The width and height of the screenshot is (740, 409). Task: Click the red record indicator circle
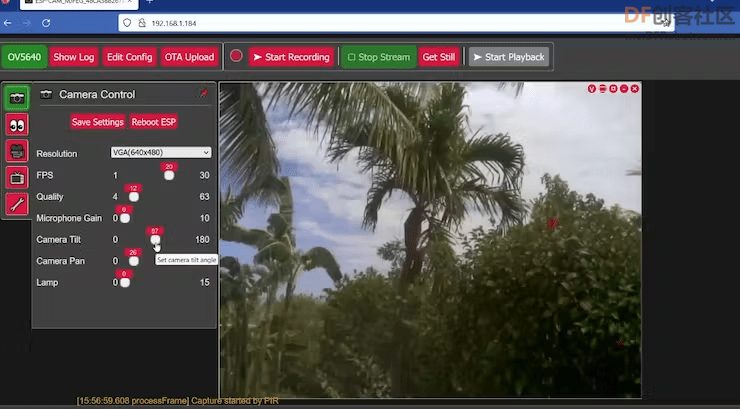pos(236,56)
